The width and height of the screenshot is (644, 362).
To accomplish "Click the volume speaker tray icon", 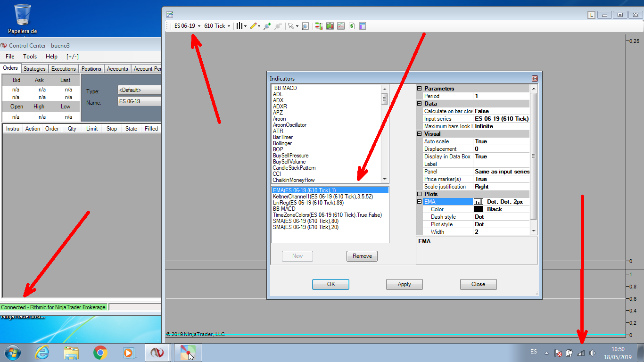I will pos(592,353).
